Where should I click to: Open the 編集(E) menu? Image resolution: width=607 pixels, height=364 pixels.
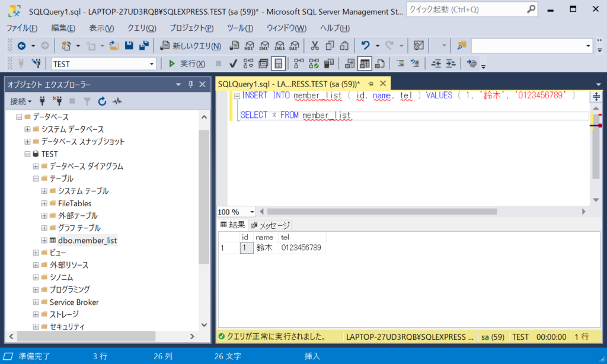click(63, 28)
